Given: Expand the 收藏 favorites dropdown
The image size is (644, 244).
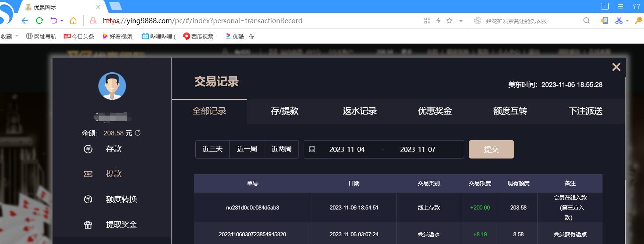Looking at the screenshot, I should 17,36.
